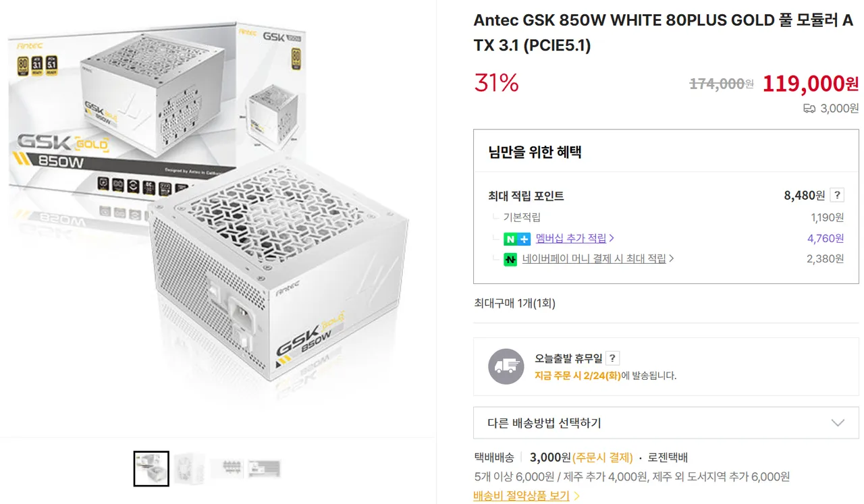864x504 pixels.
Task: Select the fourth product thumbnail image
Action: click(264, 468)
